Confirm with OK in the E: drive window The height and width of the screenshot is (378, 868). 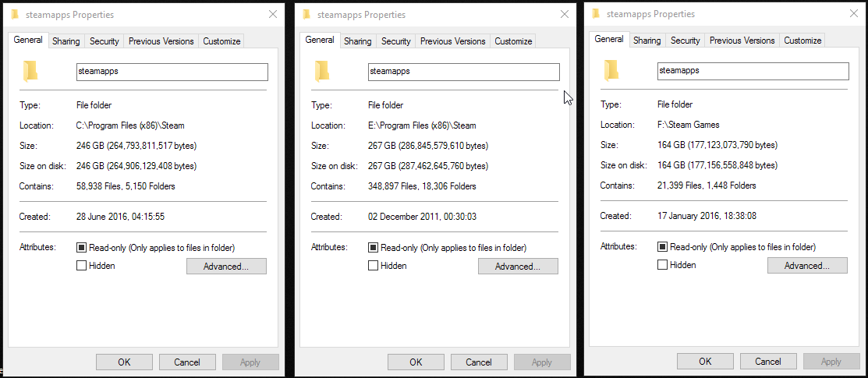[x=416, y=362]
